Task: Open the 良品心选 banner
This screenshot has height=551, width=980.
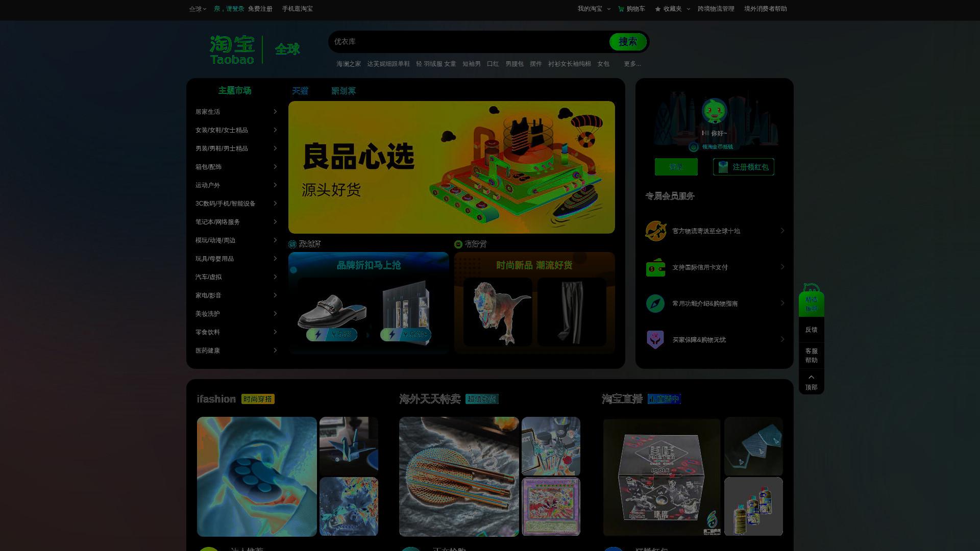Action: [452, 167]
